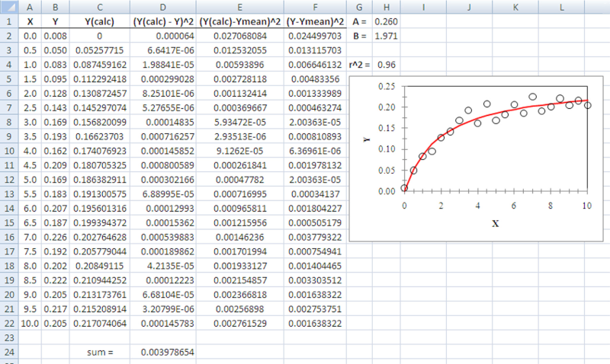Image resolution: width=610 pixels, height=364 pixels.
Task: Click the data point marker at origin
Action: (x=405, y=188)
